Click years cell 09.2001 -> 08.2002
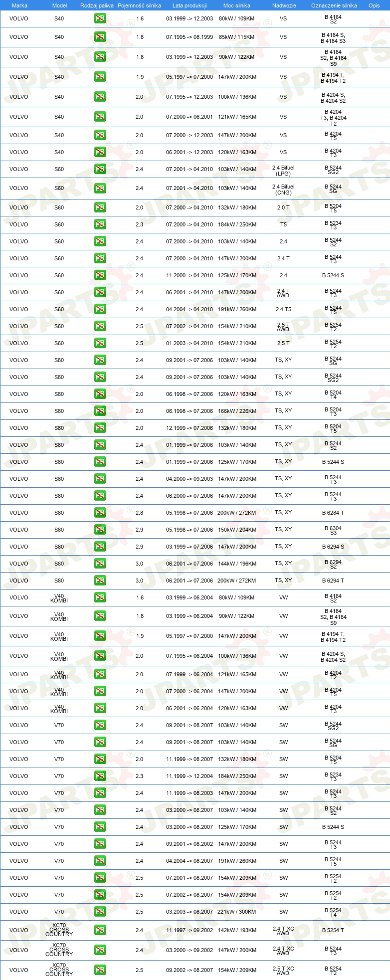This screenshot has width=390, height=980. (190, 844)
